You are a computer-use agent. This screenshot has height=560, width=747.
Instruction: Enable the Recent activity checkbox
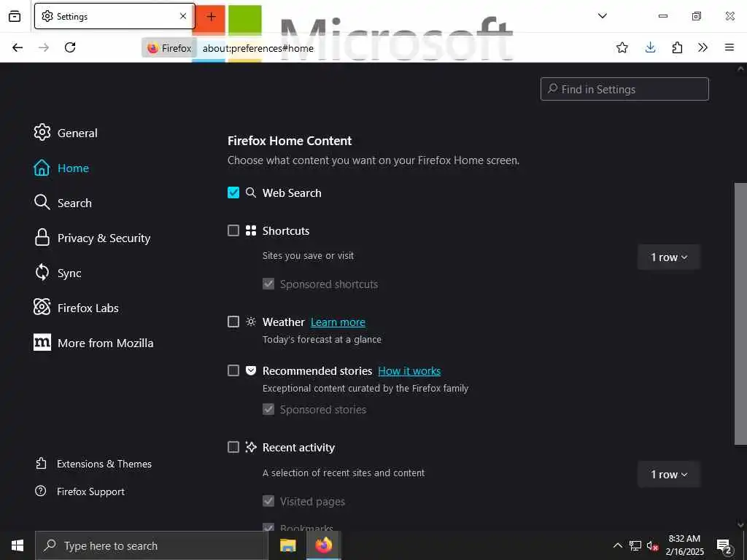coord(233,447)
